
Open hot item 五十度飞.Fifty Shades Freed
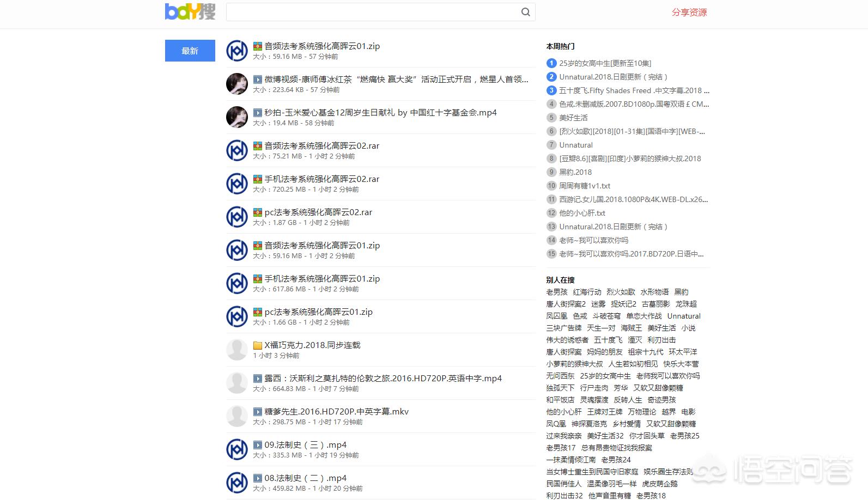coord(634,90)
